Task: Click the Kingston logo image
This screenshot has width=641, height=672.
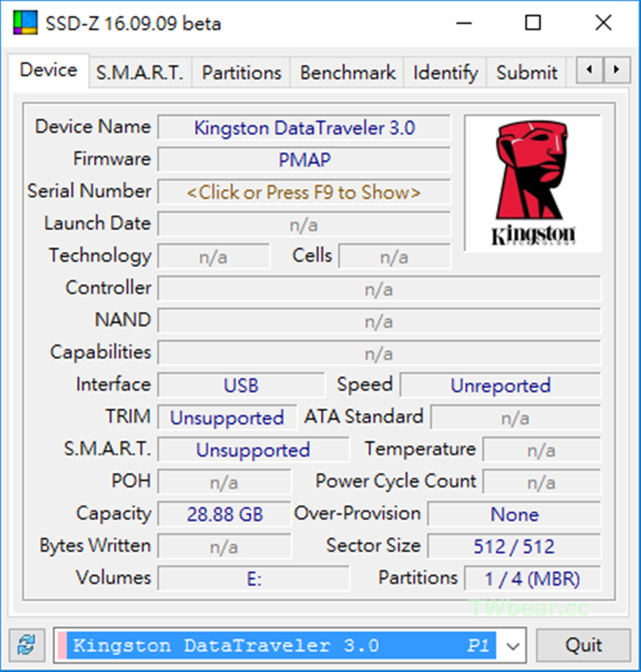Action: [533, 183]
